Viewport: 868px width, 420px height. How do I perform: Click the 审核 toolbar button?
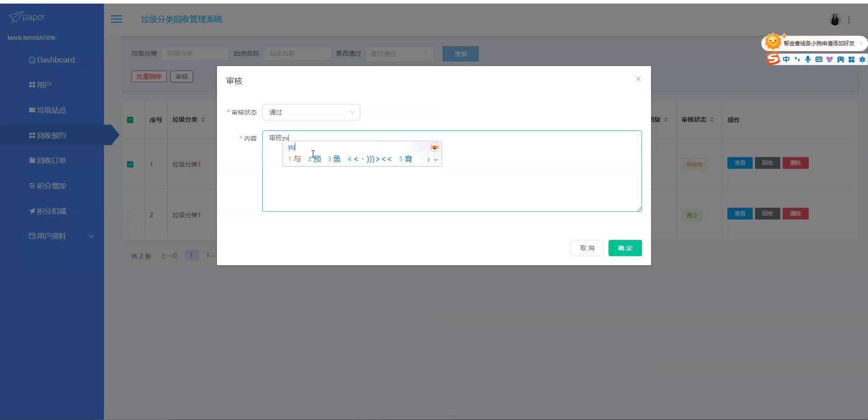(x=182, y=76)
